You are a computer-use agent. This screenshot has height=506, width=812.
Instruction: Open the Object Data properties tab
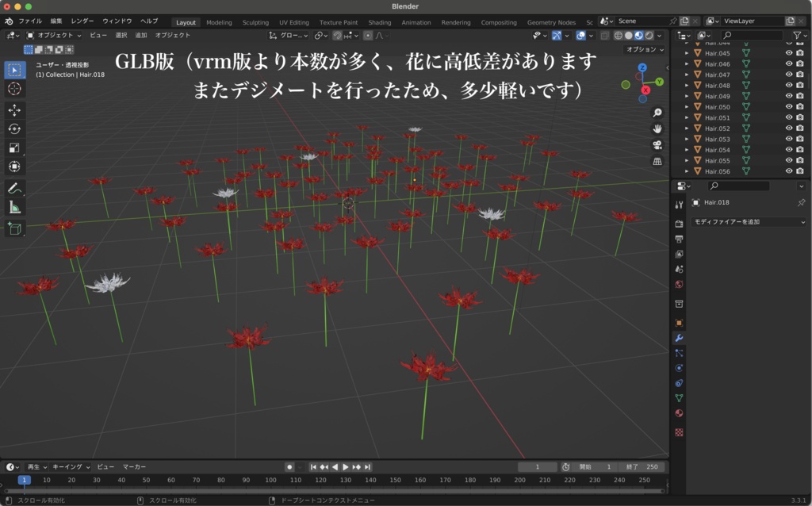tap(679, 398)
